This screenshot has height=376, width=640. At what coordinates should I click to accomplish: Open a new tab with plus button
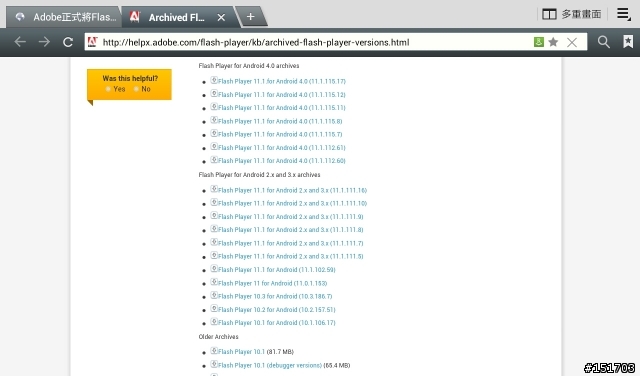(251, 17)
